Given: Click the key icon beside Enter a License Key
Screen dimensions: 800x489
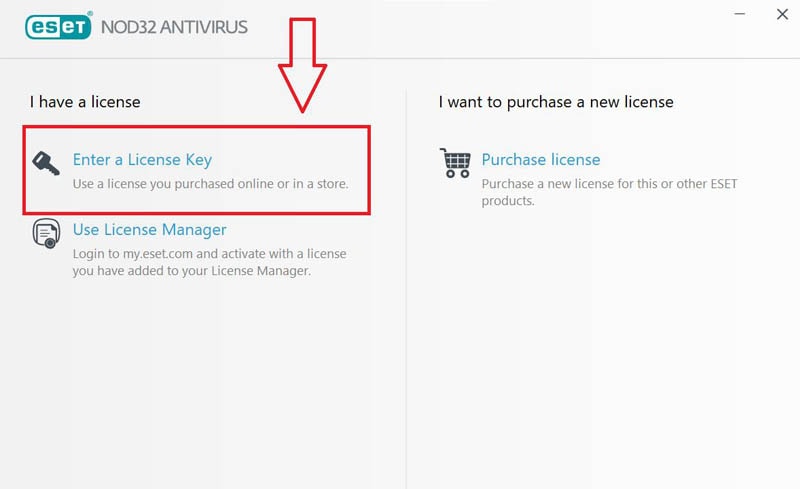Looking at the screenshot, I should [46, 163].
